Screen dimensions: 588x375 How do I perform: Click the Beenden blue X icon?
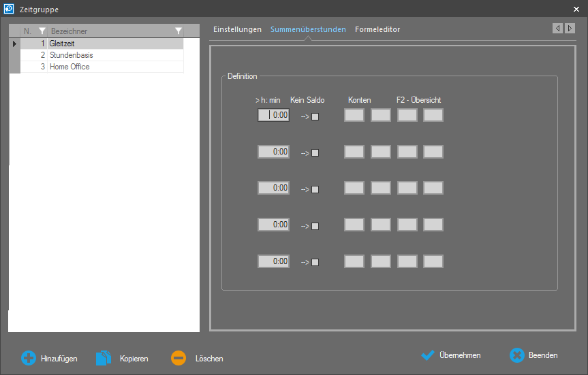click(517, 355)
